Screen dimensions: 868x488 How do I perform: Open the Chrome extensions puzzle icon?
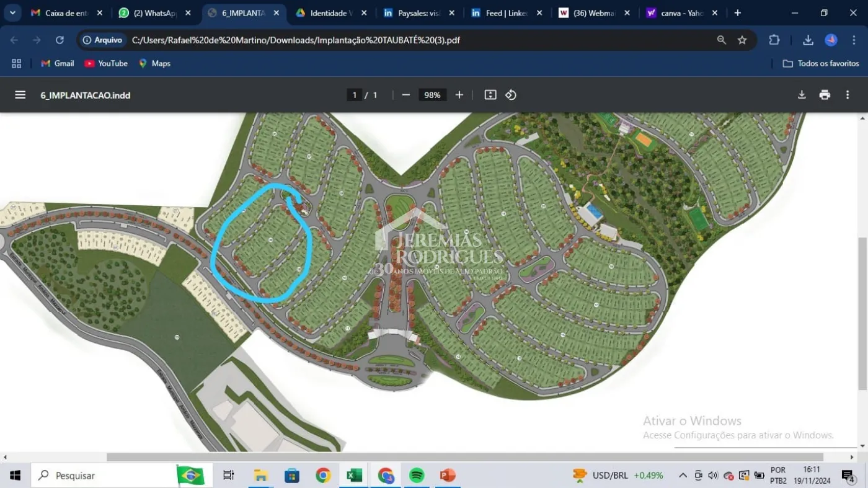[774, 39]
